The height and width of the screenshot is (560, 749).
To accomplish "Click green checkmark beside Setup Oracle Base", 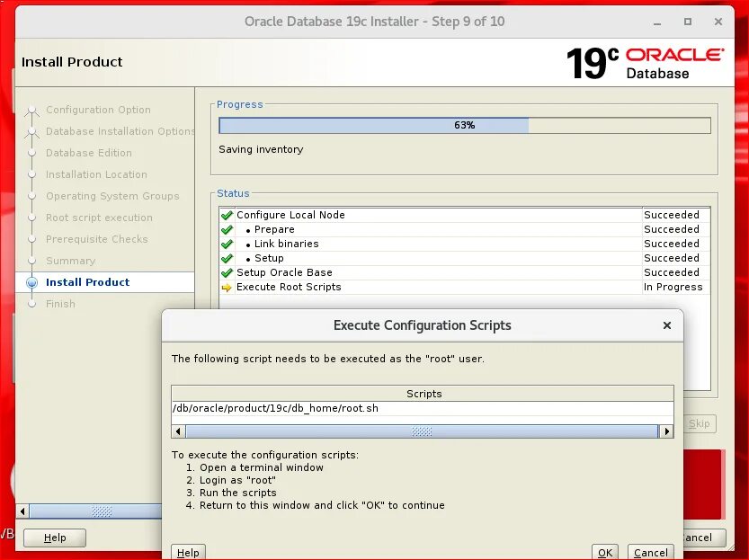I will [227, 272].
